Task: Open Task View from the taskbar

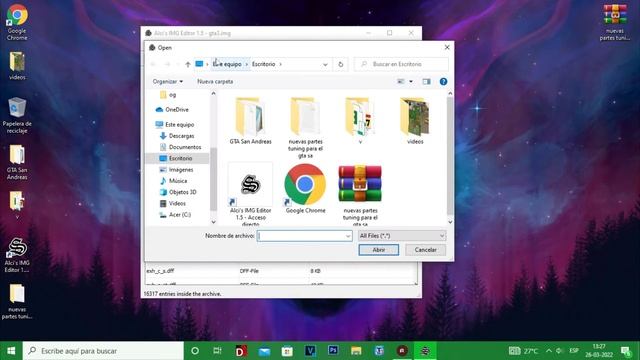Action: point(217,351)
